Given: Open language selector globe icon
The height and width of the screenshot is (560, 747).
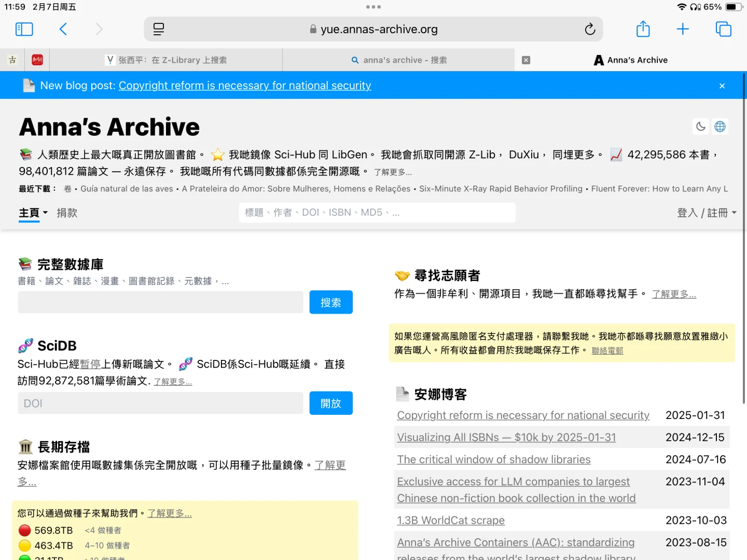Looking at the screenshot, I should click(720, 127).
